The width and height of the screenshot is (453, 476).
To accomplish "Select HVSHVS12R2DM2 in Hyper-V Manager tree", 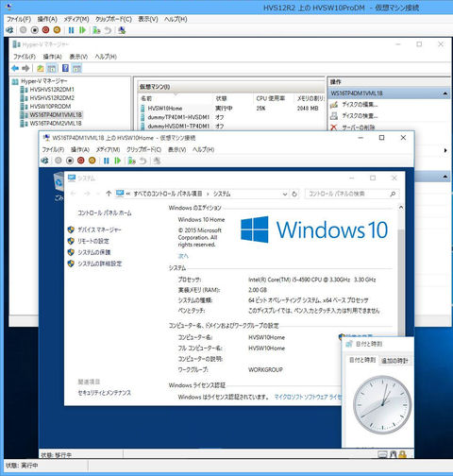I will coord(52,98).
